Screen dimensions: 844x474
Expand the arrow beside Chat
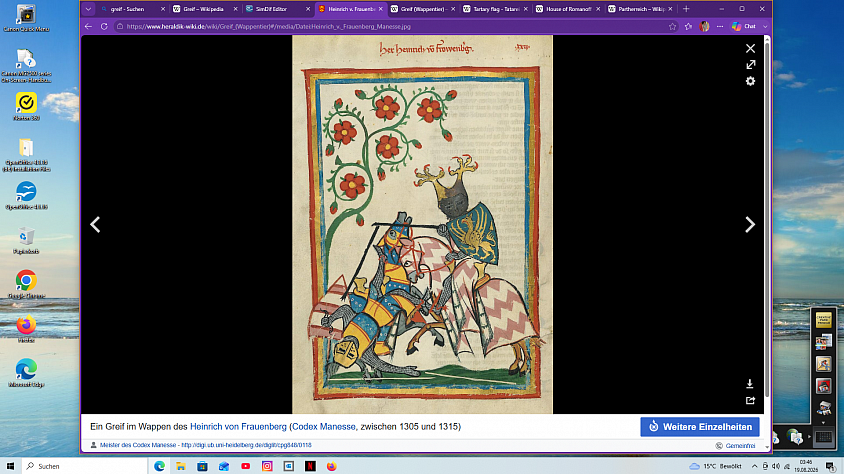765,26
